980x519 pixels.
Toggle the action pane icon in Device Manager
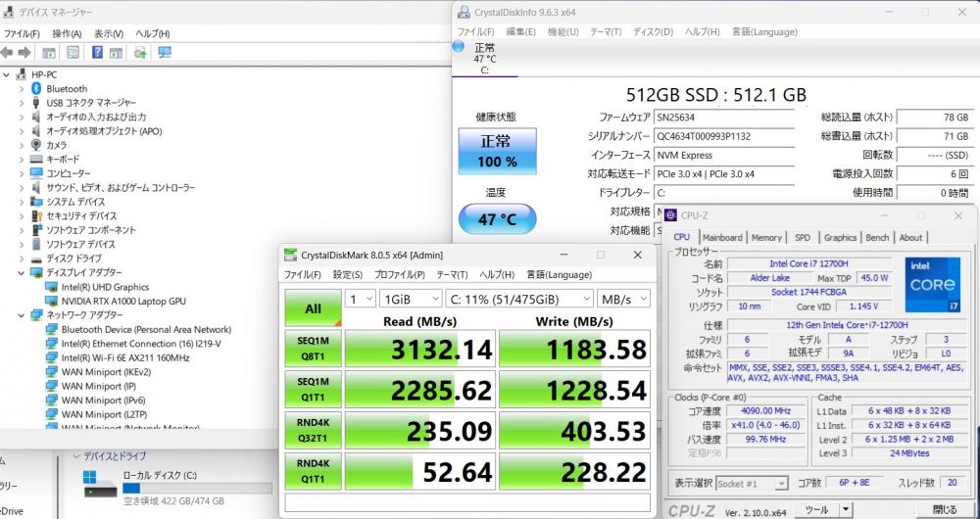(x=116, y=53)
